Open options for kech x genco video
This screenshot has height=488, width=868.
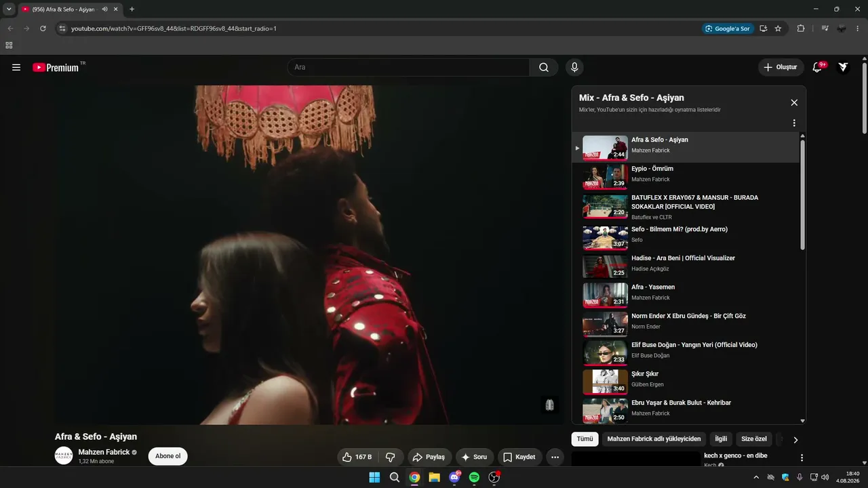802,458
